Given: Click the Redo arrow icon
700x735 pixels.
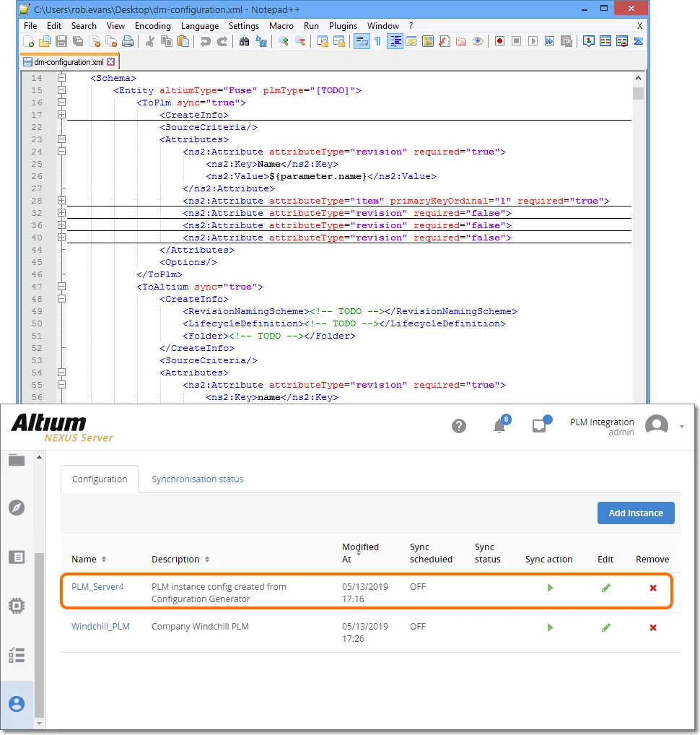Looking at the screenshot, I should pos(222,42).
